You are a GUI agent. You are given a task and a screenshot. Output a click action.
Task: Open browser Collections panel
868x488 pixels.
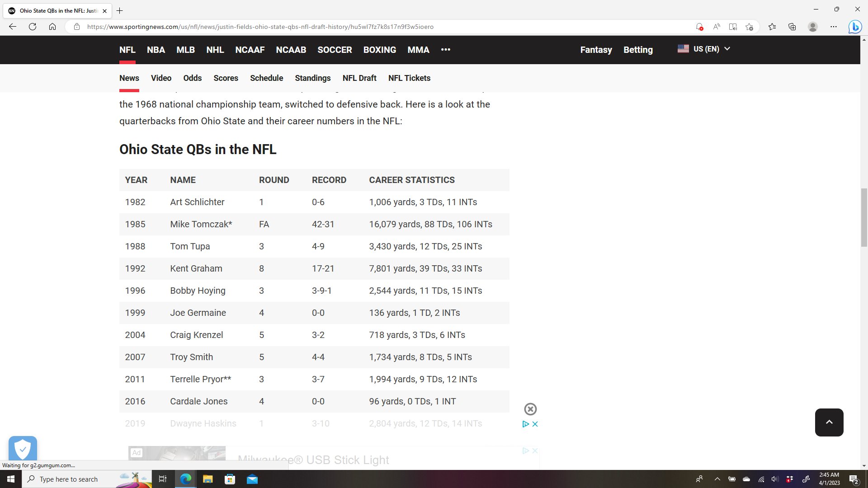point(792,27)
